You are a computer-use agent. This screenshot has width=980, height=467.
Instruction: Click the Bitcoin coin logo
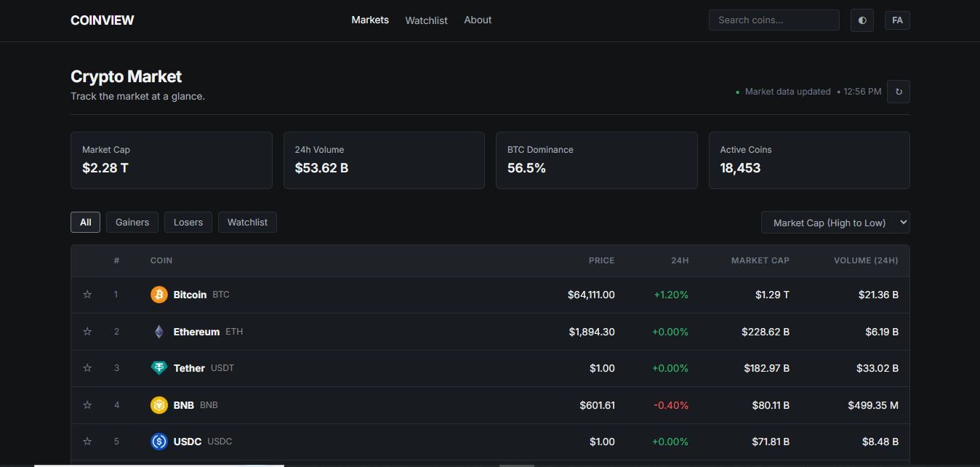click(158, 295)
